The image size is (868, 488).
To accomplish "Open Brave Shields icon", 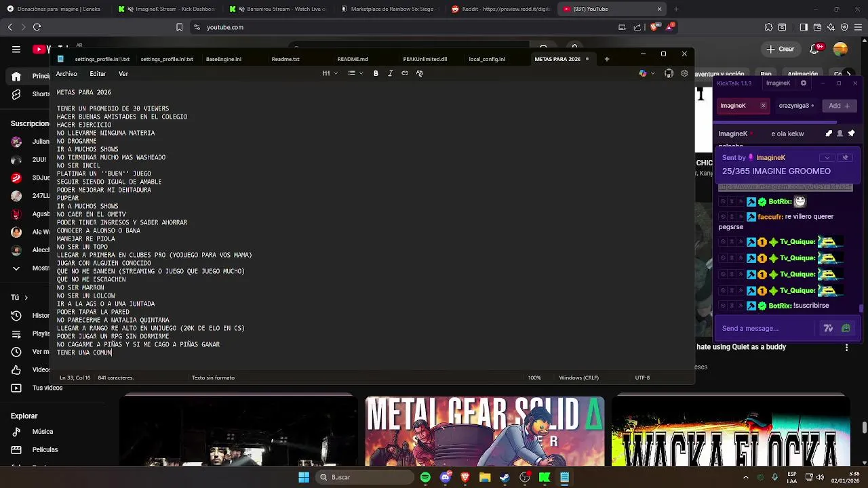I will click(654, 27).
